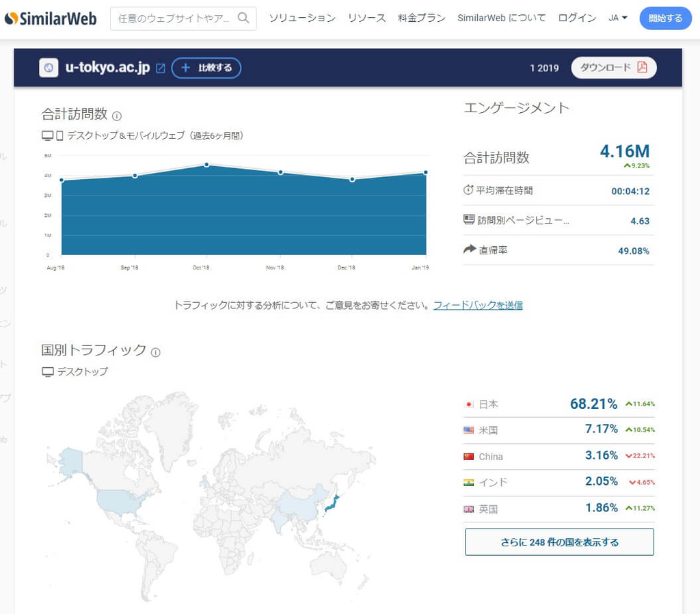Select the Aug '18 chart data point
Screen dimensions: 700x614
point(62,180)
